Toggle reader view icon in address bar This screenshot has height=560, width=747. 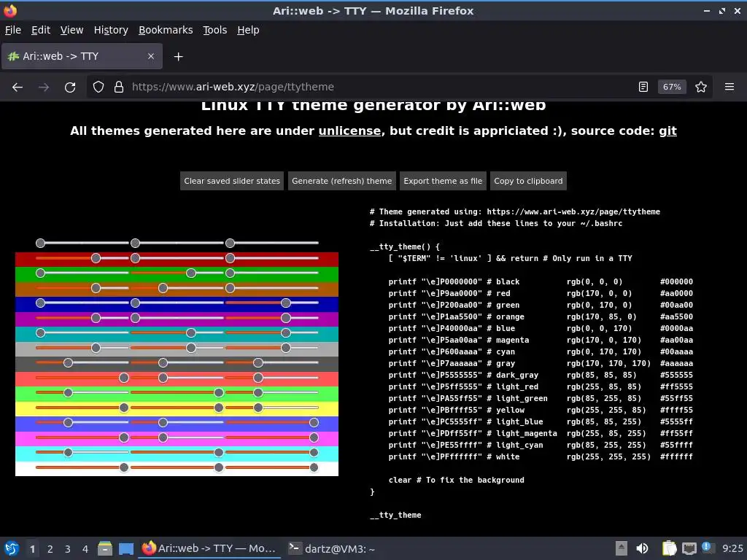click(643, 87)
